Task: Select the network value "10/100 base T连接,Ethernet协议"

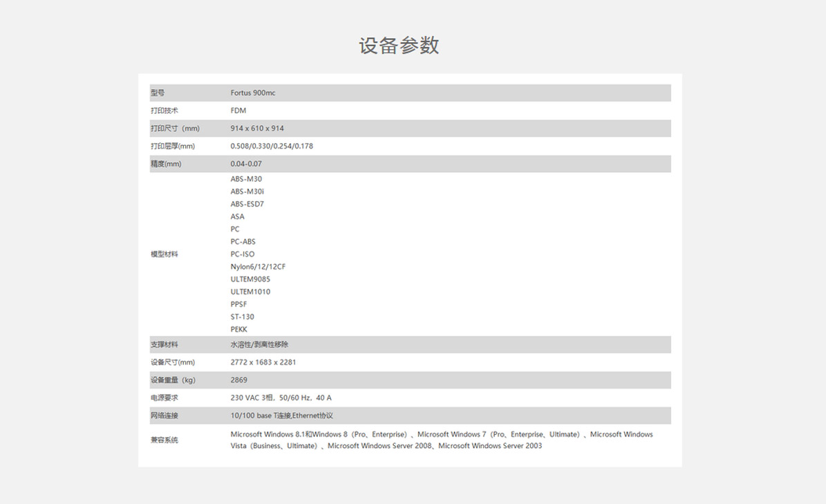Action: (x=282, y=416)
